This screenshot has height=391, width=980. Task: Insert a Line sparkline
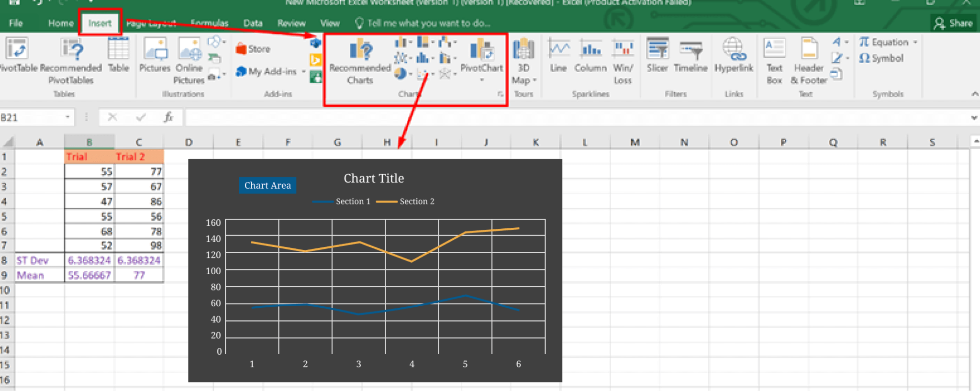coord(558,55)
